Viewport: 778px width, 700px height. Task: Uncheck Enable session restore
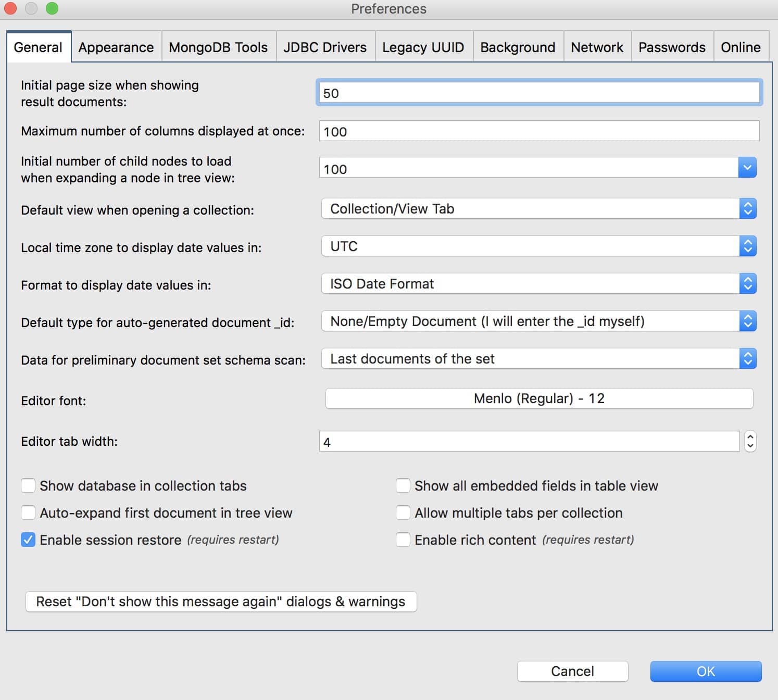pyautogui.click(x=28, y=540)
